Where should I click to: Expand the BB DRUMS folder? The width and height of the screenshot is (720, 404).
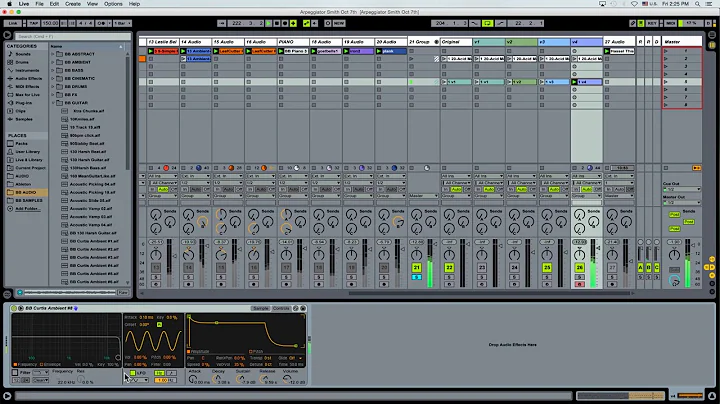[x=53, y=86]
